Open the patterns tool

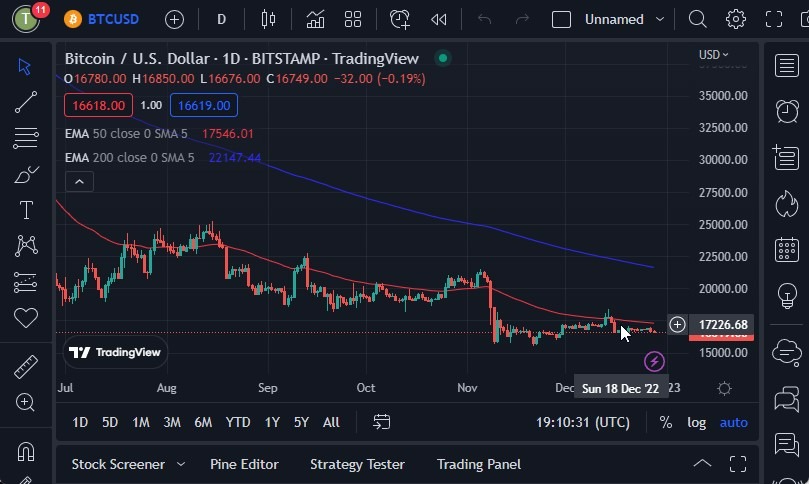tap(26, 246)
